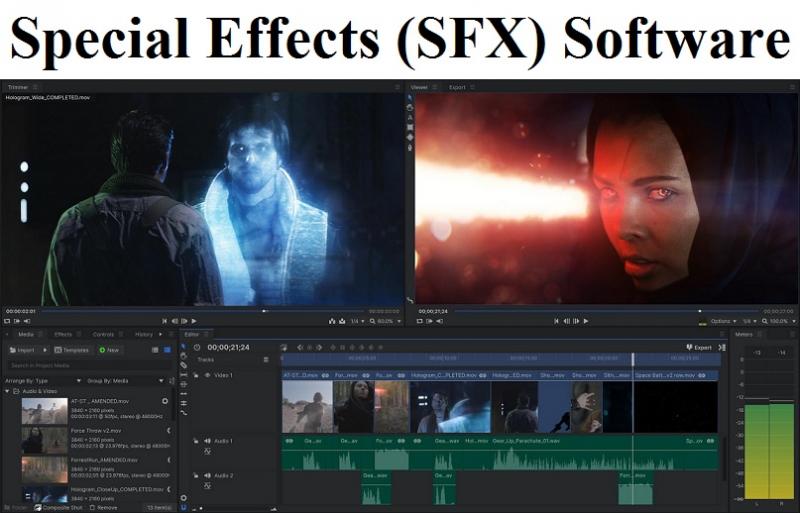Open Trimmer quality 1/4 dropdown

coord(357,321)
